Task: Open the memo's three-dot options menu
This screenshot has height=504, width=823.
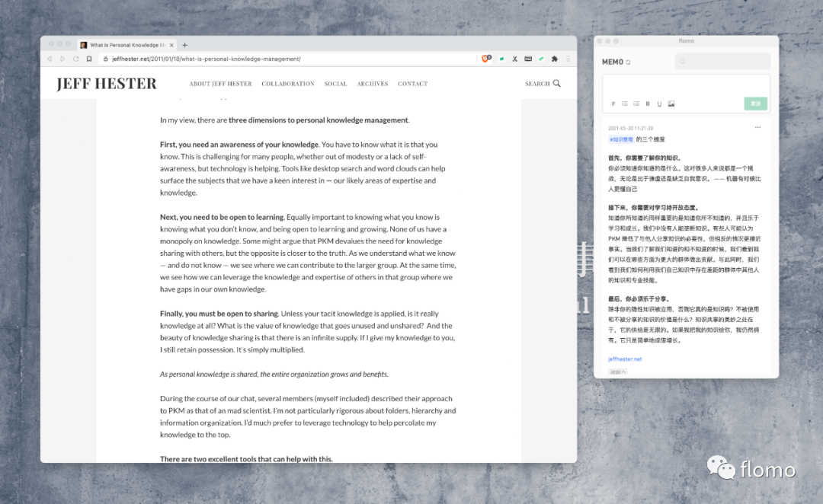Action: (757, 127)
